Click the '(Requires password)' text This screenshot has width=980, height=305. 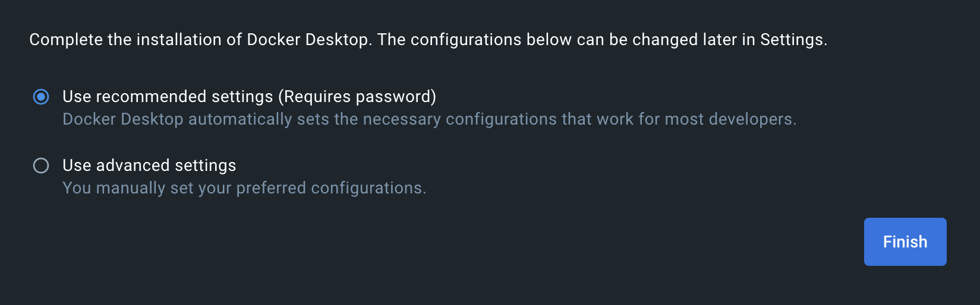[357, 97]
